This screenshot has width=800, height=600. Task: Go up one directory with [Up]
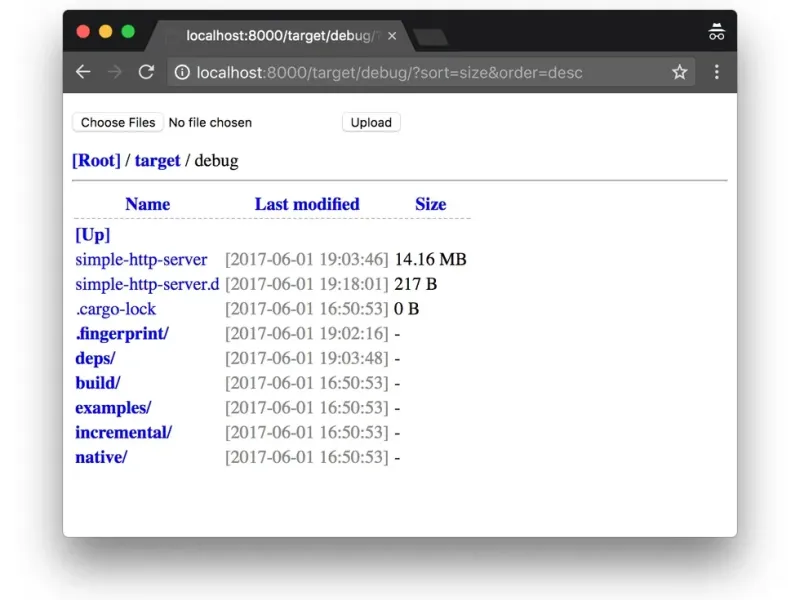pos(92,235)
